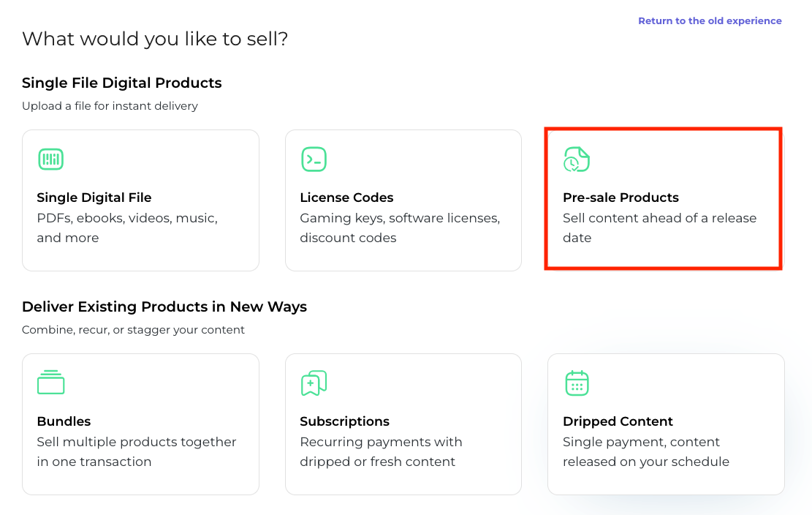Click the clock document icon for Pre-sale Products
This screenshot has height=515, width=812.
pos(576,159)
